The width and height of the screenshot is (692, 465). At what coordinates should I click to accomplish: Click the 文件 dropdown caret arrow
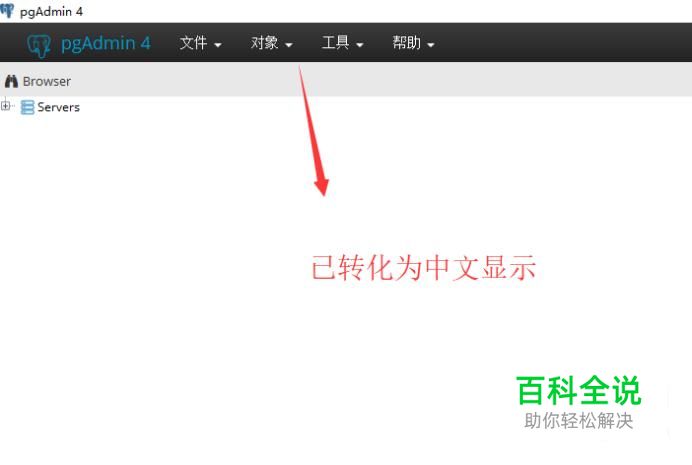pos(218,45)
